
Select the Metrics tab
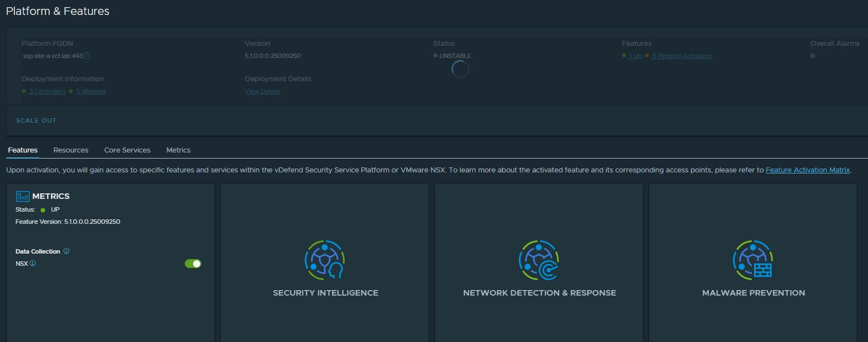[x=178, y=150]
